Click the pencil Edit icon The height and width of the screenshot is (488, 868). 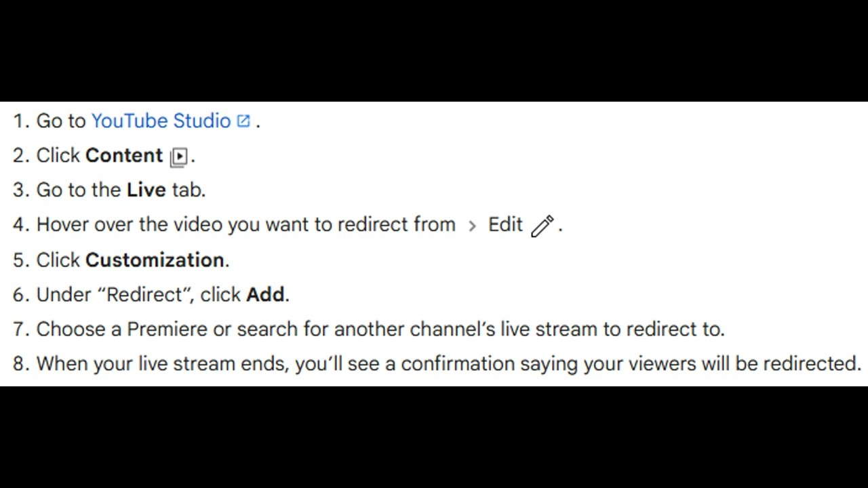click(x=542, y=226)
